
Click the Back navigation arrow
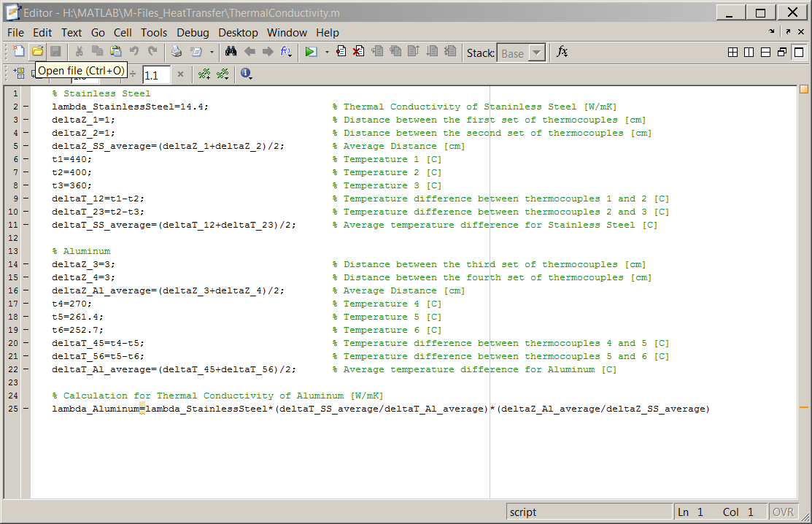pyautogui.click(x=250, y=51)
